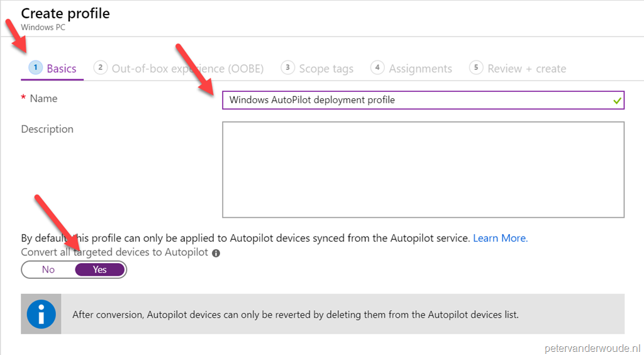Click the 'By default, this profile' text
The width and height of the screenshot is (644, 355).
tap(245, 238)
